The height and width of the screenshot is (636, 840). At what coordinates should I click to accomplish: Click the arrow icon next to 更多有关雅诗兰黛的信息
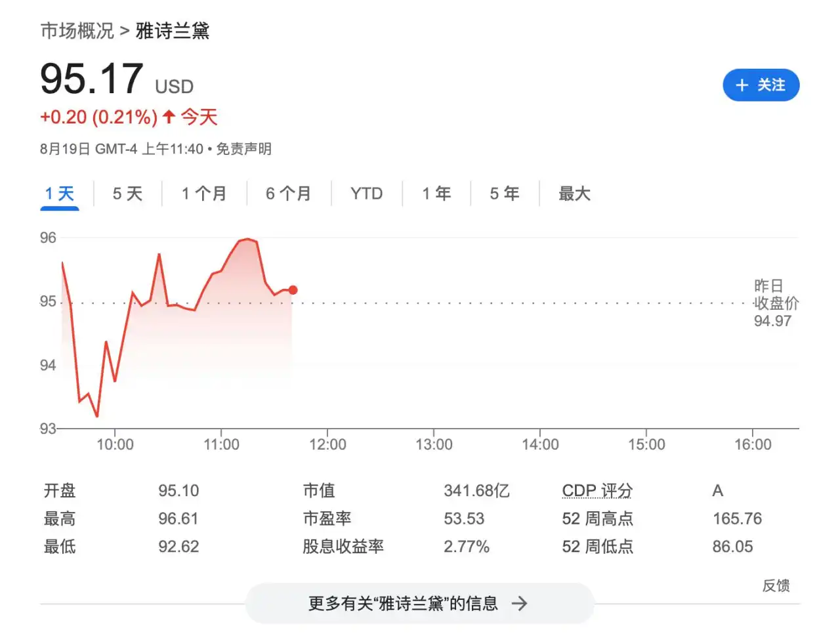[520, 603]
